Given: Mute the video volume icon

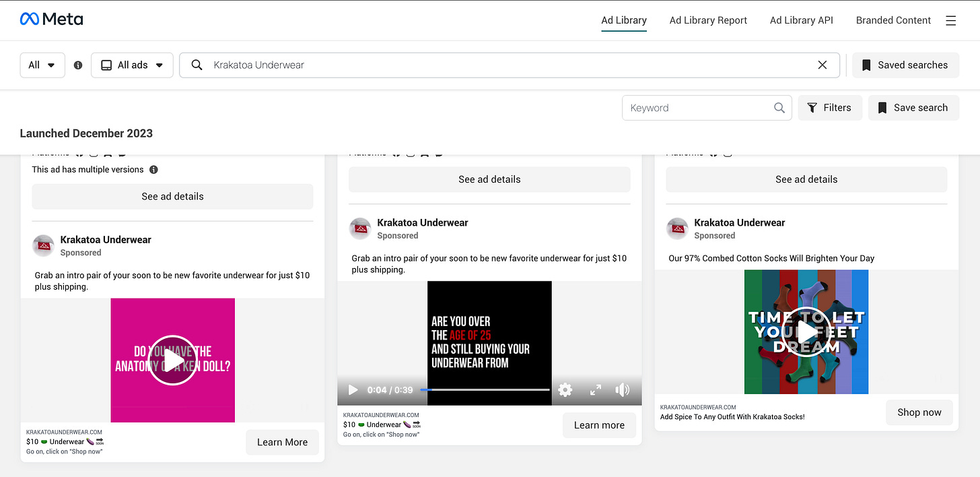Looking at the screenshot, I should (x=623, y=389).
